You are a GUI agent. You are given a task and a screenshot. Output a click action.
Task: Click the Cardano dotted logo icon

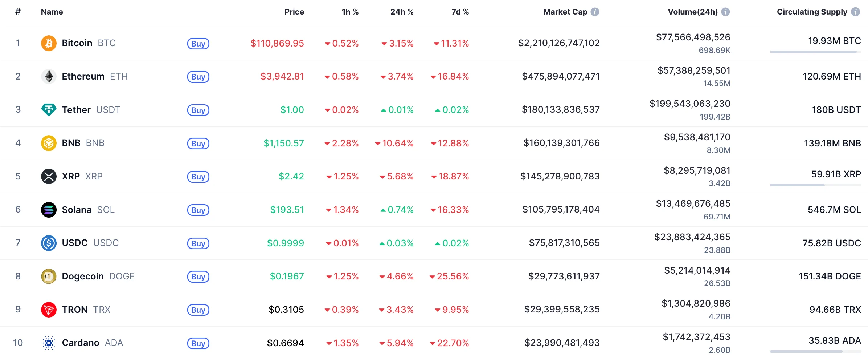pyautogui.click(x=49, y=343)
